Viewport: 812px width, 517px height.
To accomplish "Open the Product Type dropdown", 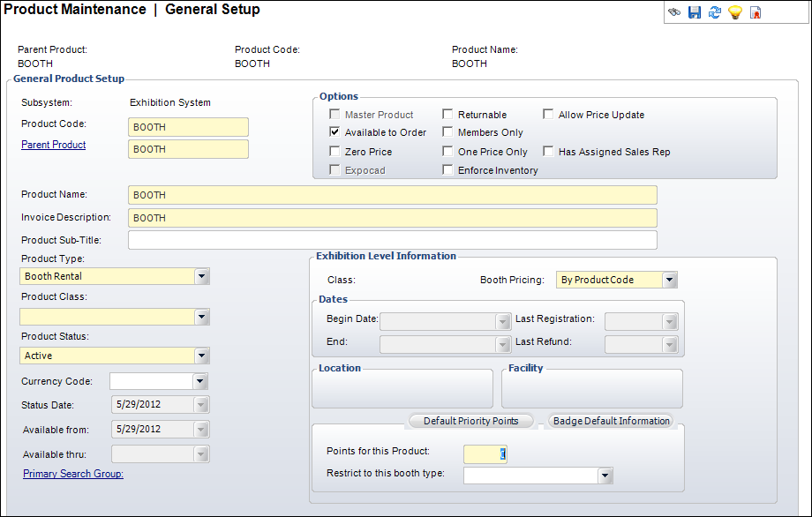I will click(x=202, y=276).
